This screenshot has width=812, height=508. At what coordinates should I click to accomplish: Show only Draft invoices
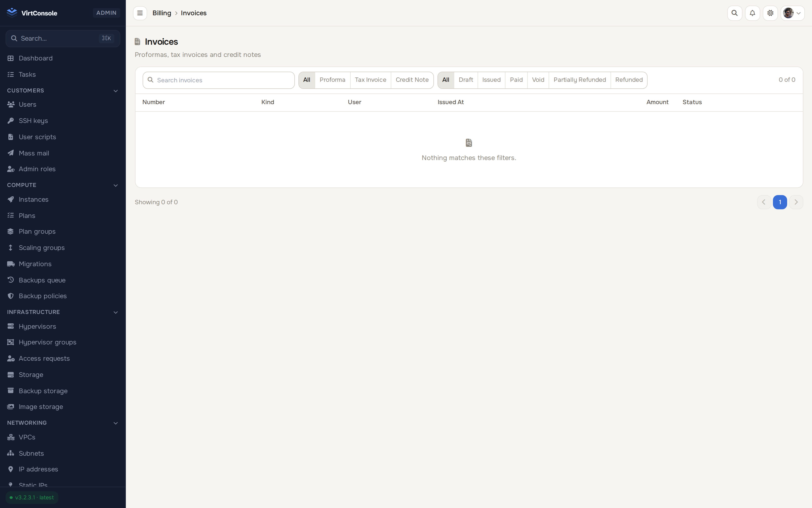[x=466, y=80]
